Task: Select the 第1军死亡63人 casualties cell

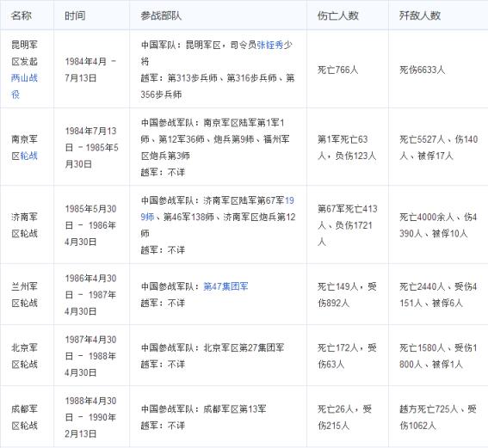Action: pos(348,147)
